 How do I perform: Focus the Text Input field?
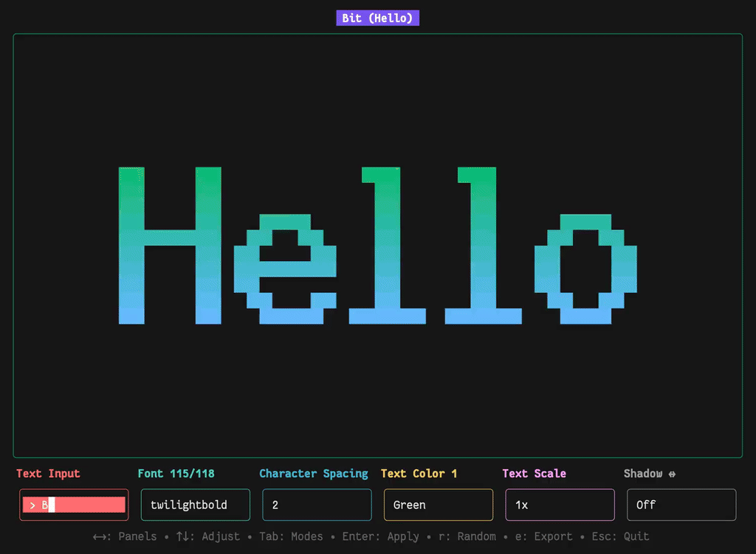pos(73,505)
